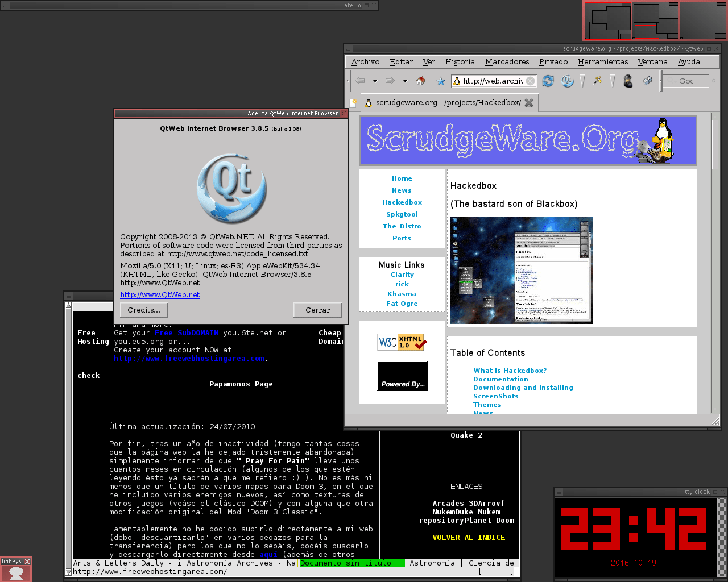Click the QtWeb page vertical scrollbar
This screenshot has width=728, height=582.
pyautogui.click(x=715, y=263)
